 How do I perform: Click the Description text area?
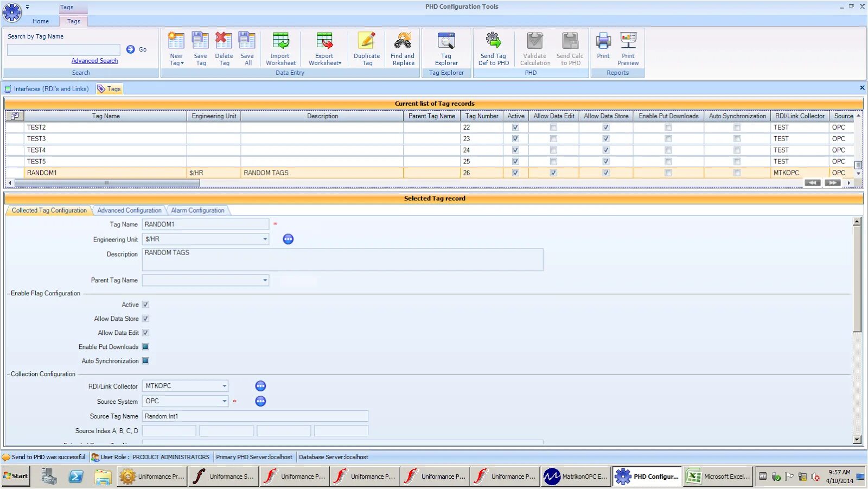(342, 260)
